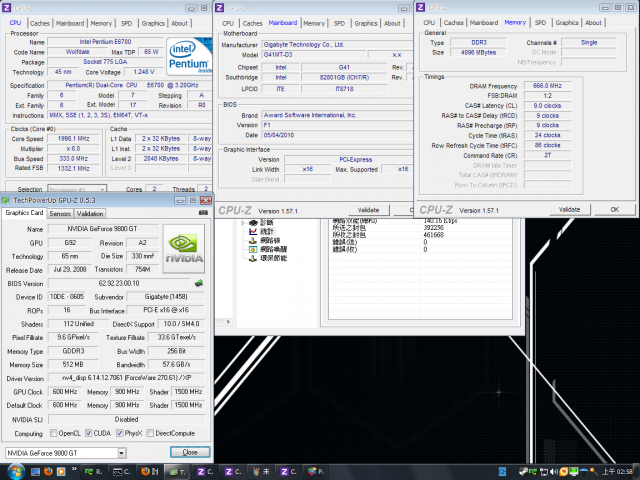Click mainboard Model field G41MT-D3
This screenshot has height=480, width=640.
(x=313, y=55)
